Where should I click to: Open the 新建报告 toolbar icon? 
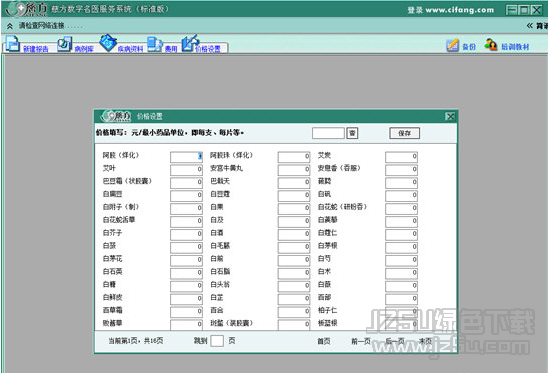(13, 44)
